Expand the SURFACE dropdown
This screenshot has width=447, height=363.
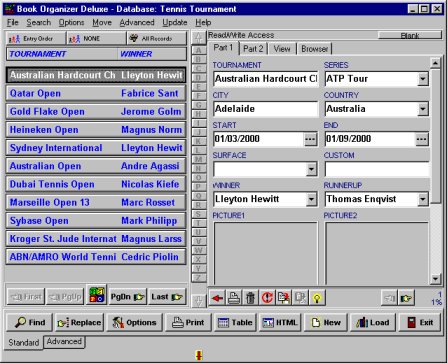[x=311, y=169]
